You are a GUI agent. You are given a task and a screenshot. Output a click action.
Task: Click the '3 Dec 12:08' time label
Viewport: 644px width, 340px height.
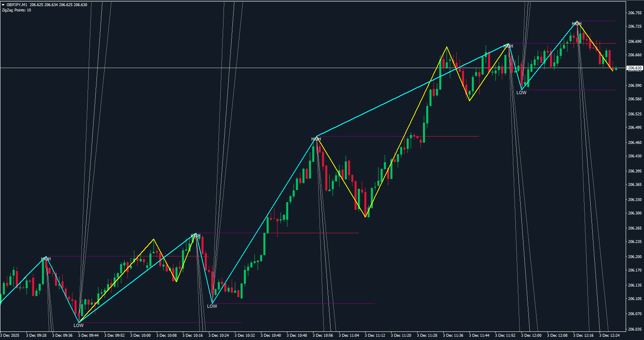pyautogui.click(x=557, y=336)
